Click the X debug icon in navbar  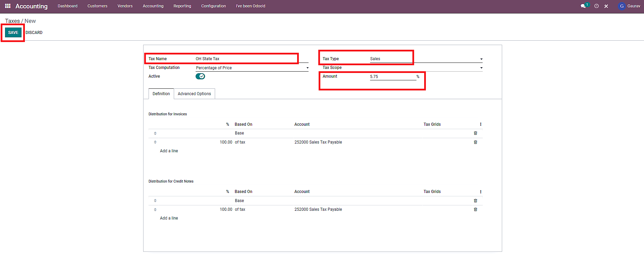pyautogui.click(x=606, y=6)
